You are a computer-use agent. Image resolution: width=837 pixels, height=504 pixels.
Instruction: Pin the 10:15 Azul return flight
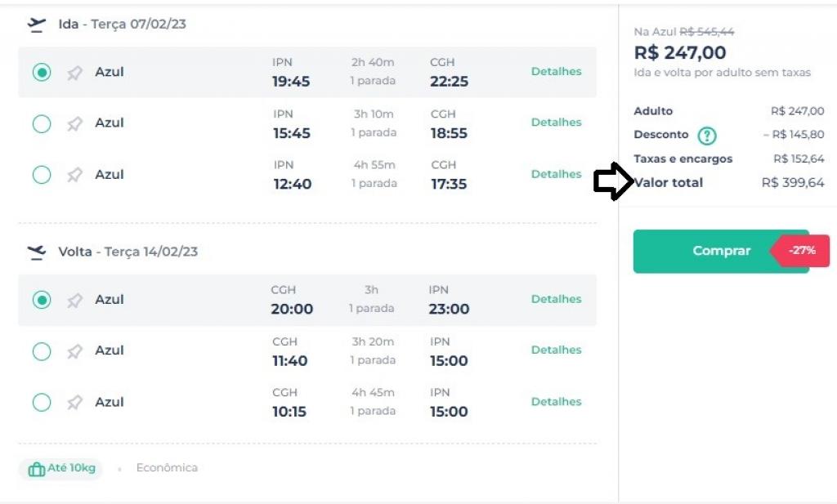click(x=74, y=403)
